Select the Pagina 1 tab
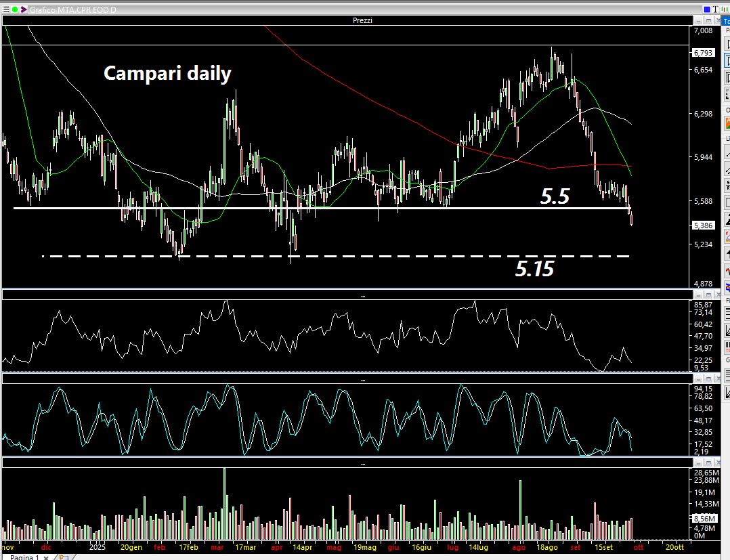 pos(24,557)
